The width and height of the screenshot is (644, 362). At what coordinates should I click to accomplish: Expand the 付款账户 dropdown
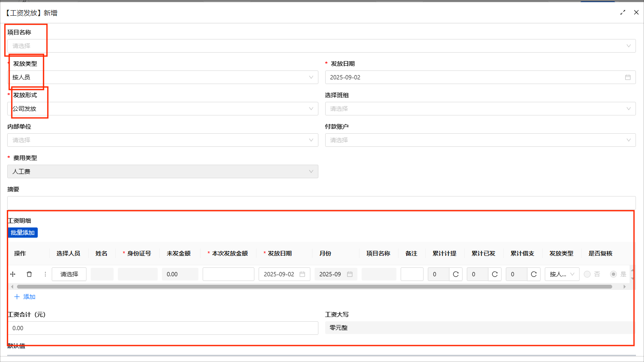480,140
